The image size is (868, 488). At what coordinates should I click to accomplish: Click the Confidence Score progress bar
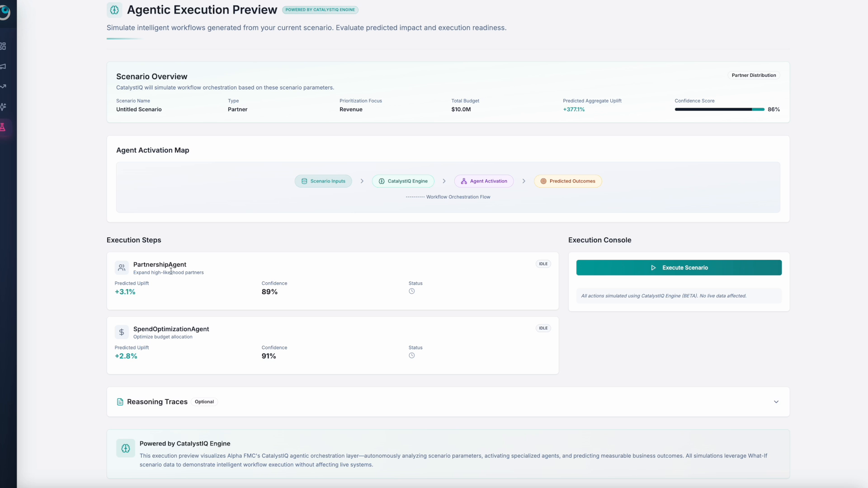pyautogui.click(x=719, y=109)
